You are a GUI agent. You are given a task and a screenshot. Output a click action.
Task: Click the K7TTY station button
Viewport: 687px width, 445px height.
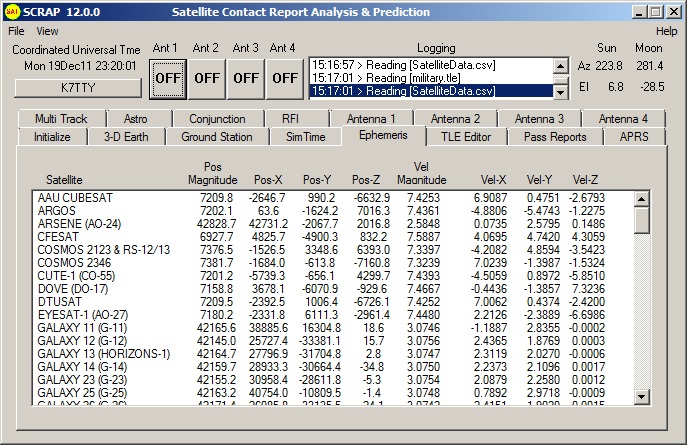pyautogui.click(x=78, y=88)
